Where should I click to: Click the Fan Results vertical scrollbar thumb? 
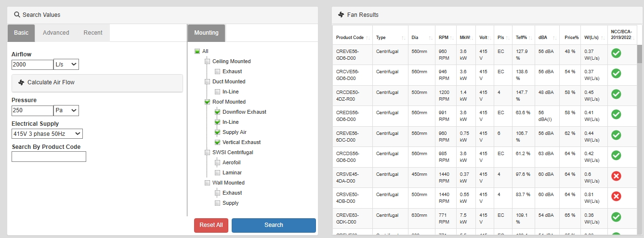click(639, 54)
